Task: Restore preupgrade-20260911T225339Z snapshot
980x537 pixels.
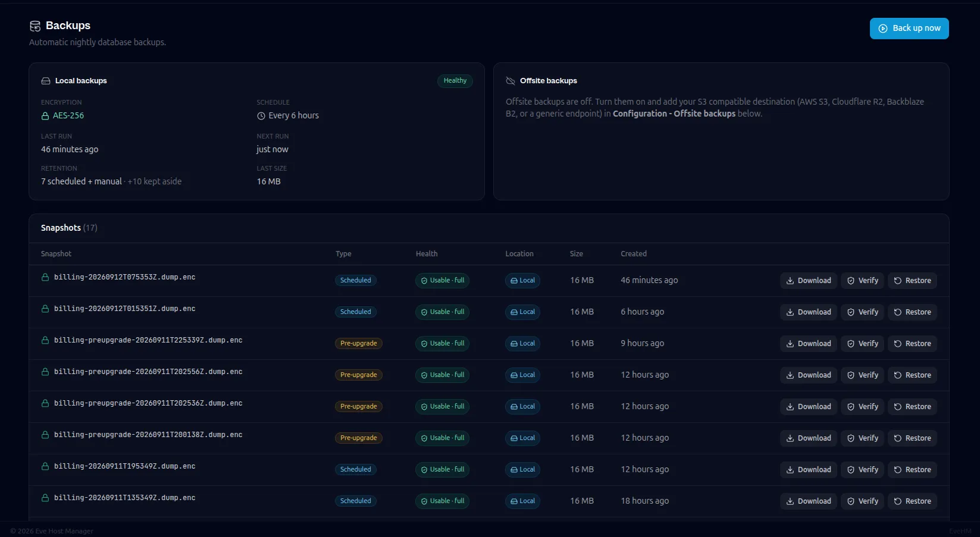Action: point(913,344)
